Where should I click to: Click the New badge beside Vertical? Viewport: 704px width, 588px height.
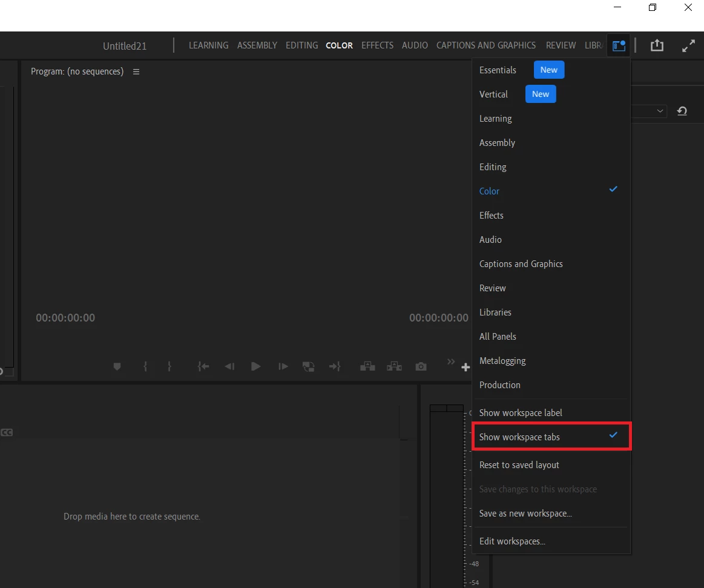(x=541, y=94)
